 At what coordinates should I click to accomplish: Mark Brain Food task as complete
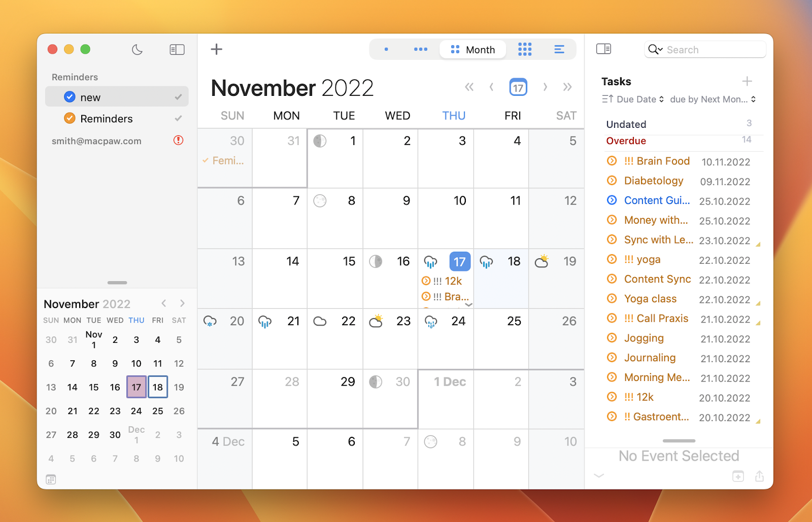tap(612, 161)
